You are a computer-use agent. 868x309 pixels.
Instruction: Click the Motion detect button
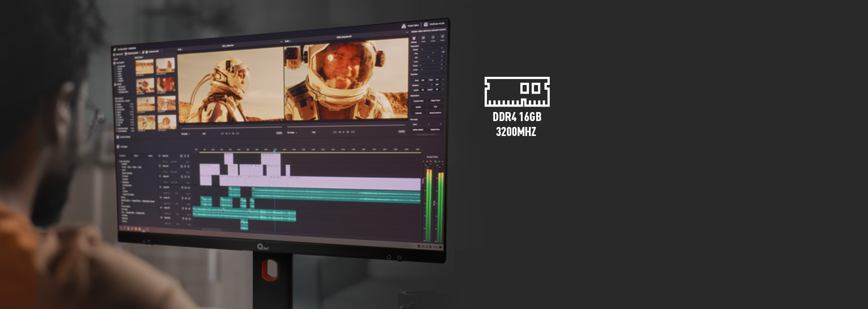[x=418, y=130]
